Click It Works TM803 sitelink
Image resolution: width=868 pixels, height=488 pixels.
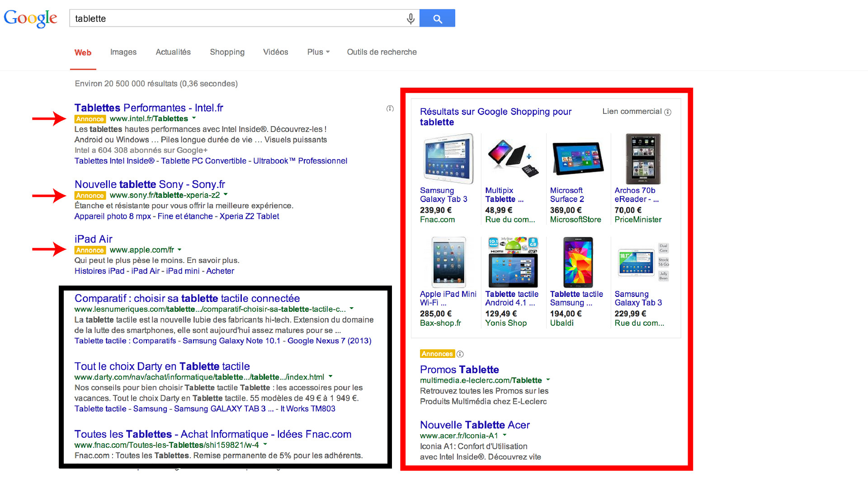[308, 409]
